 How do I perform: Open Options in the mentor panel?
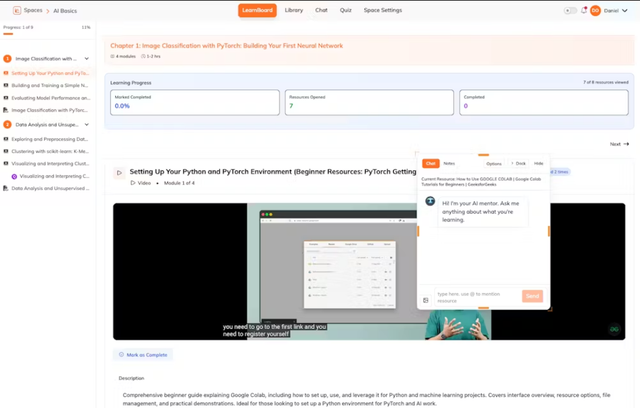493,164
